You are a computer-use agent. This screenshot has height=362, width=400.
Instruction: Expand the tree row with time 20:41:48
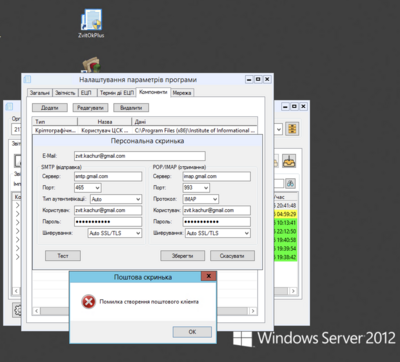pyautogui.click(x=17, y=205)
